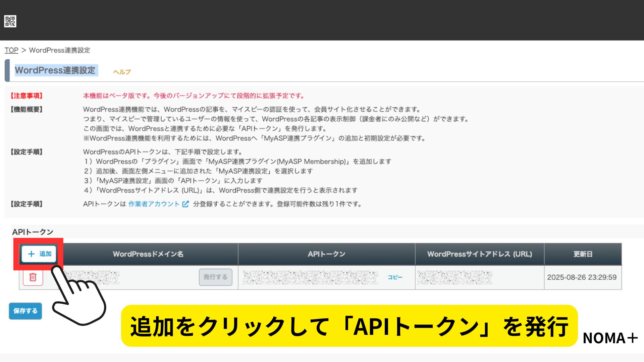This screenshot has height=362, width=644.
Task: Delete the token row with trash icon
Action: click(33, 277)
